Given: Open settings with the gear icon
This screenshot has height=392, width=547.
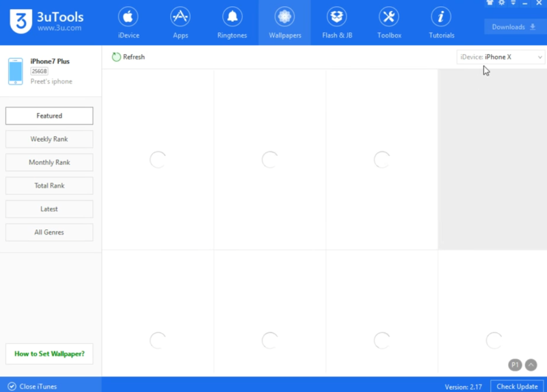Looking at the screenshot, I should coord(502,3).
